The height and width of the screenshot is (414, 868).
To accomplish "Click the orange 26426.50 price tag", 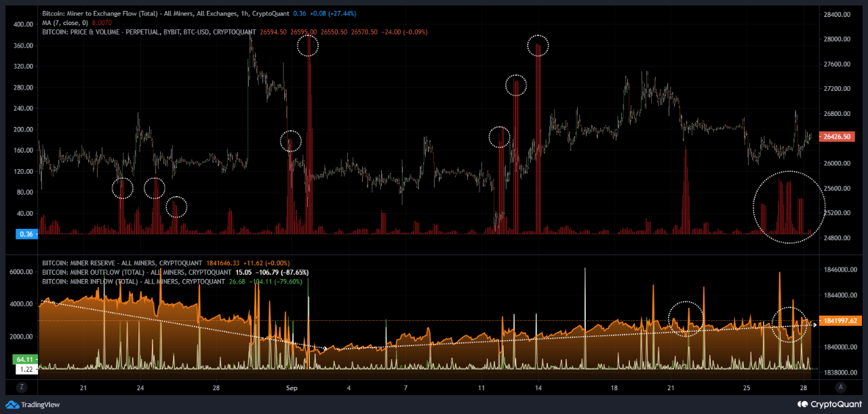I will click(x=838, y=136).
